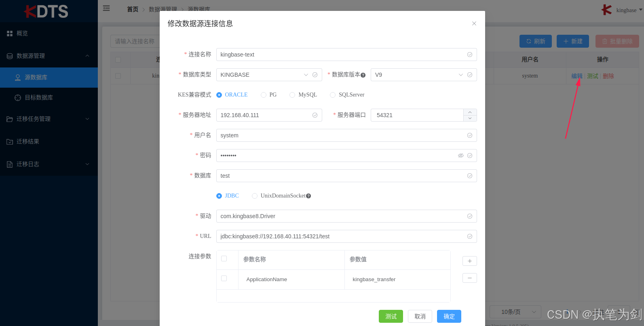Screen dimensions: 644x326
Task: Collapse the 数据源管理 menu section
Action: tap(49, 56)
